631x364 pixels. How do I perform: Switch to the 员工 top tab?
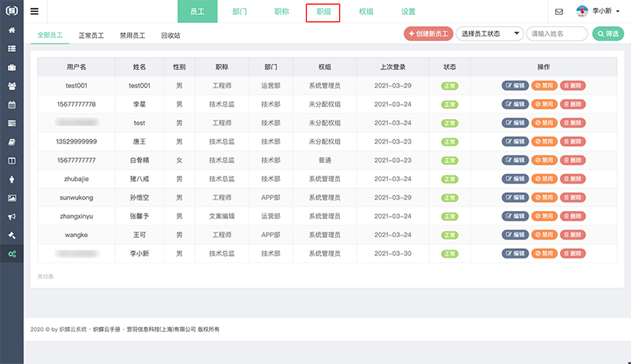197,11
